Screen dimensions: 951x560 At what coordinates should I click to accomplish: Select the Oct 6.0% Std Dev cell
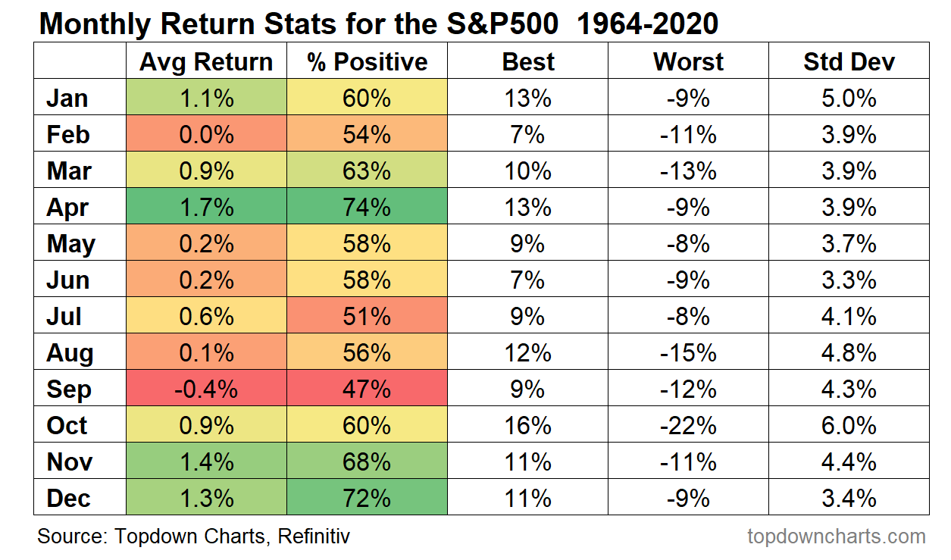[x=849, y=426]
